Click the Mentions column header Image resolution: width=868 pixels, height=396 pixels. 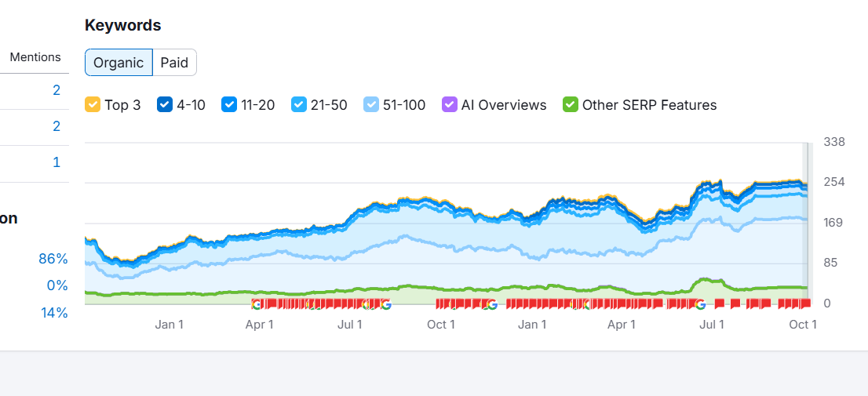click(x=35, y=57)
